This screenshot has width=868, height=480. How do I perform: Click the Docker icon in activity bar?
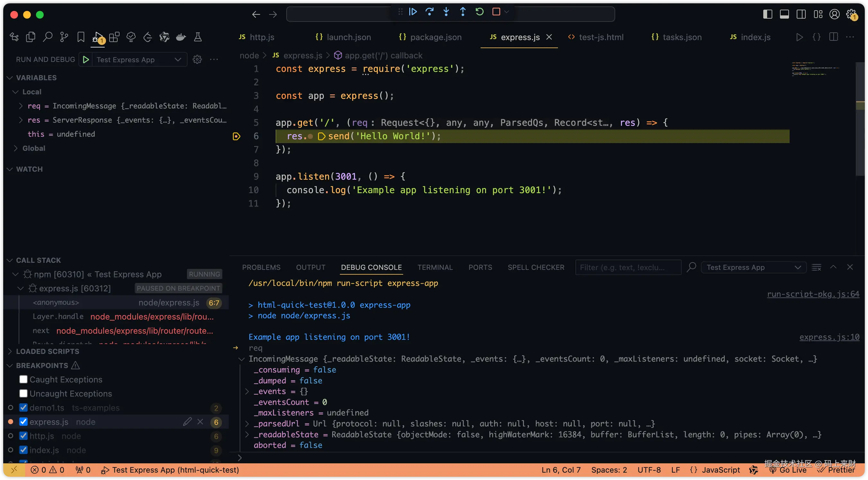[181, 37]
